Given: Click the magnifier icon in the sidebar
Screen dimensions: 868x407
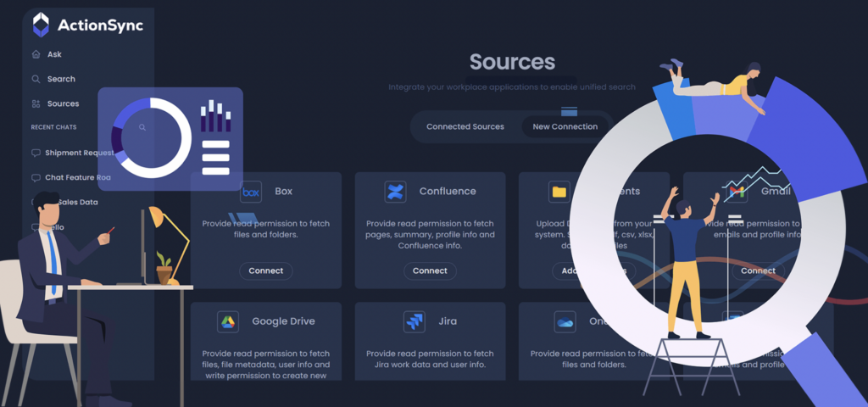Looking at the screenshot, I should [36, 79].
